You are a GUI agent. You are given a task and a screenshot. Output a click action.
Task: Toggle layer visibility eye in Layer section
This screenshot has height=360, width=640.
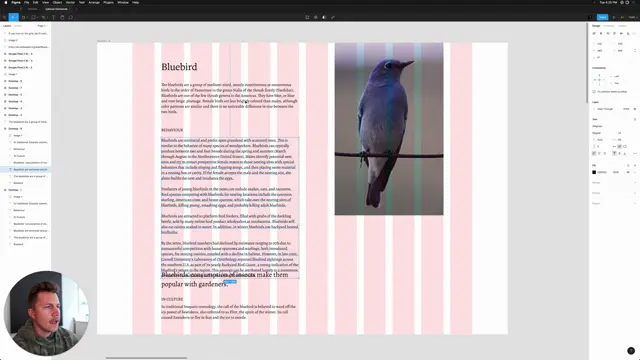coord(635,109)
